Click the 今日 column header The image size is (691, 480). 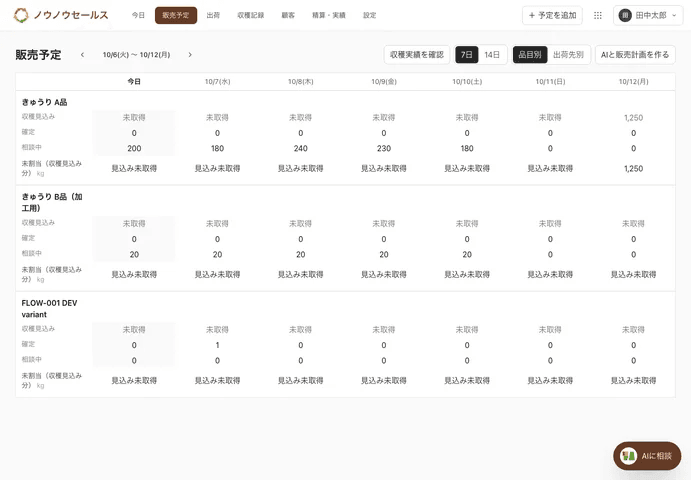[134, 82]
